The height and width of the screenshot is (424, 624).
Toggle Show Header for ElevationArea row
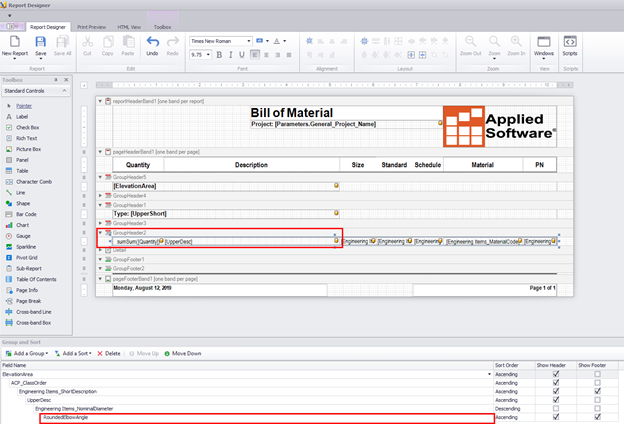pyautogui.click(x=556, y=374)
